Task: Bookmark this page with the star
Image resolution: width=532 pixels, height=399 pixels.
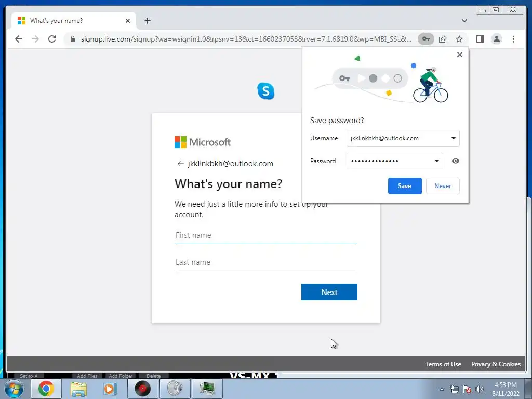Action: 459,39
